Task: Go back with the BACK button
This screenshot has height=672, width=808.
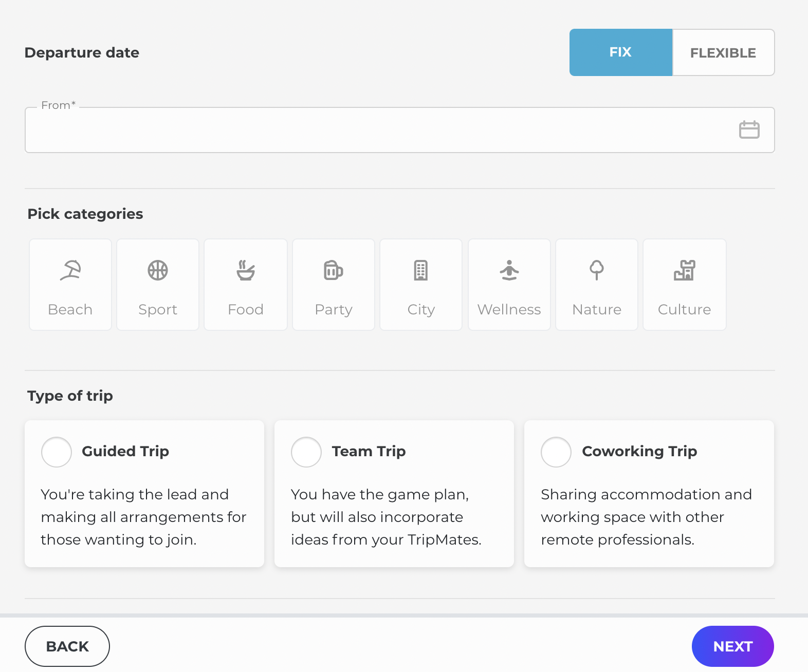Action: 67,646
